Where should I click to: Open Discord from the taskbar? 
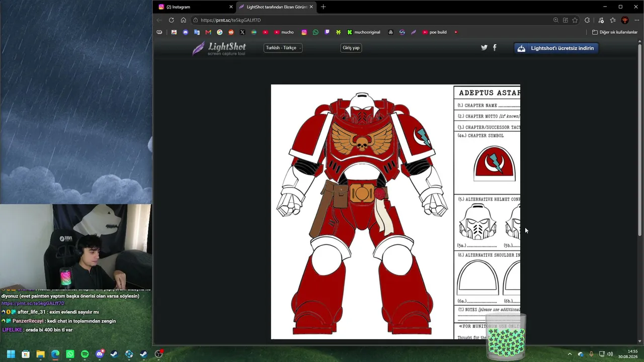pos(100,354)
